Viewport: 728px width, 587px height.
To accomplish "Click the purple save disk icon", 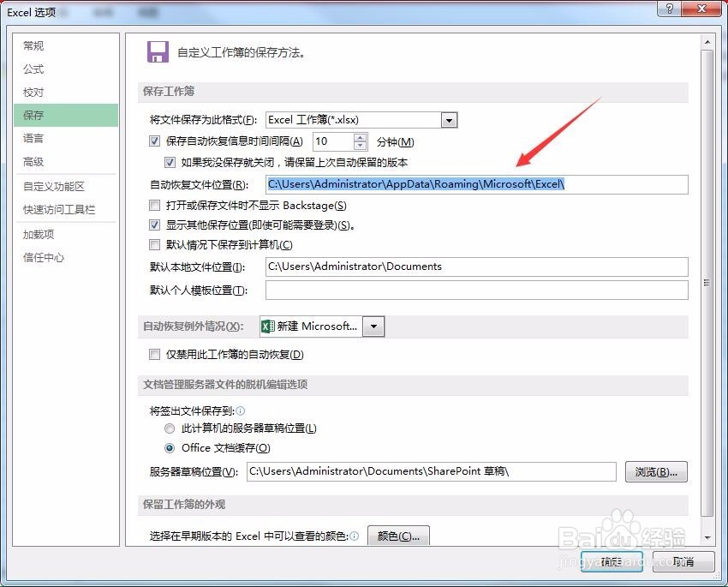I will tap(158, 51).
